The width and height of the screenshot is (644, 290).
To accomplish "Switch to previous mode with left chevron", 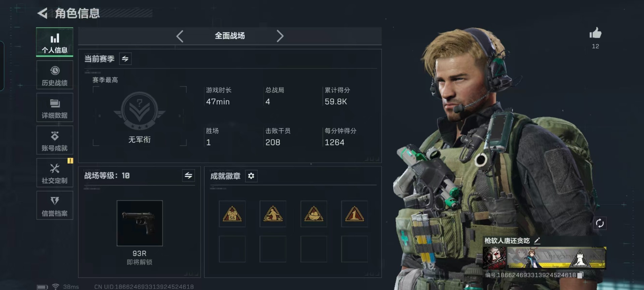I will coord(180,36).
